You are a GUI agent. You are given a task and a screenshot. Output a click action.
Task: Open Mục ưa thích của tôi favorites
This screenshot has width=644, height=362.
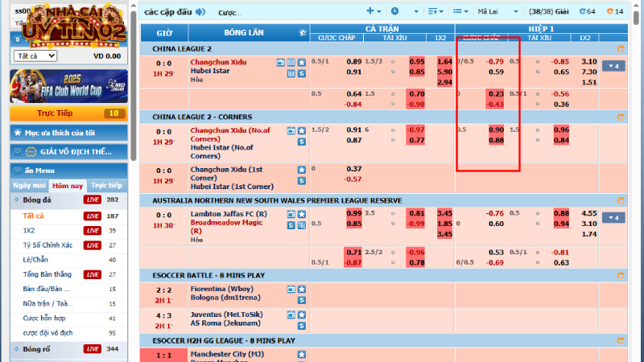68,133
